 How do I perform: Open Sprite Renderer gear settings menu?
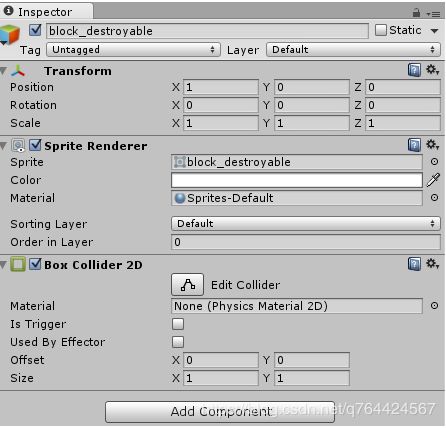(x=432, y=145)
